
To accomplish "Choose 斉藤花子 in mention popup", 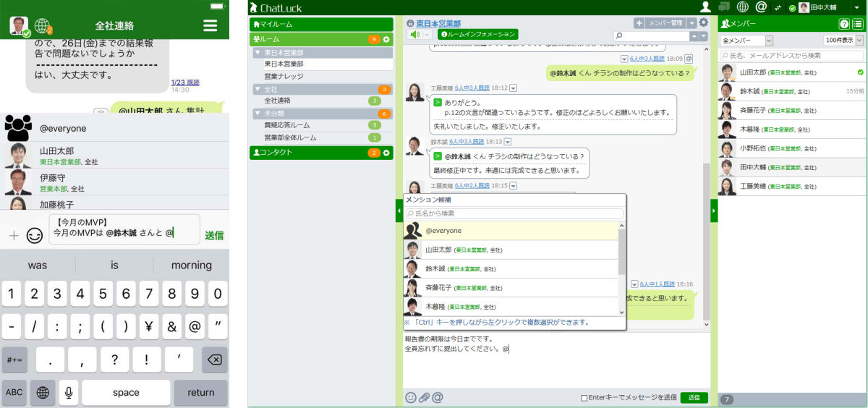I will [511, 288].
